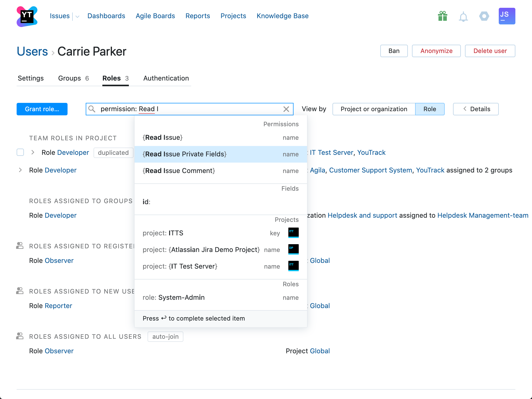Click the Details panel toggle button
Viewport: 532px width, 399px height.
pos(475,109)
